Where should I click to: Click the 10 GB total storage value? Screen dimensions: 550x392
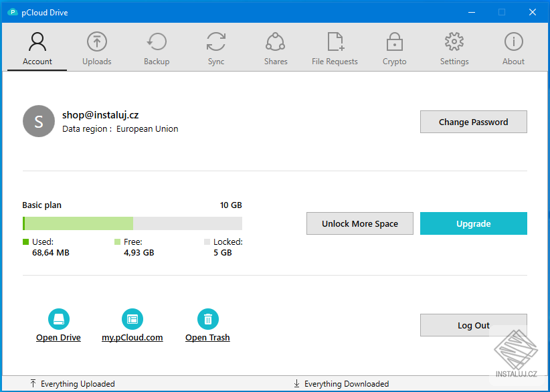click(x=231, y=205)
